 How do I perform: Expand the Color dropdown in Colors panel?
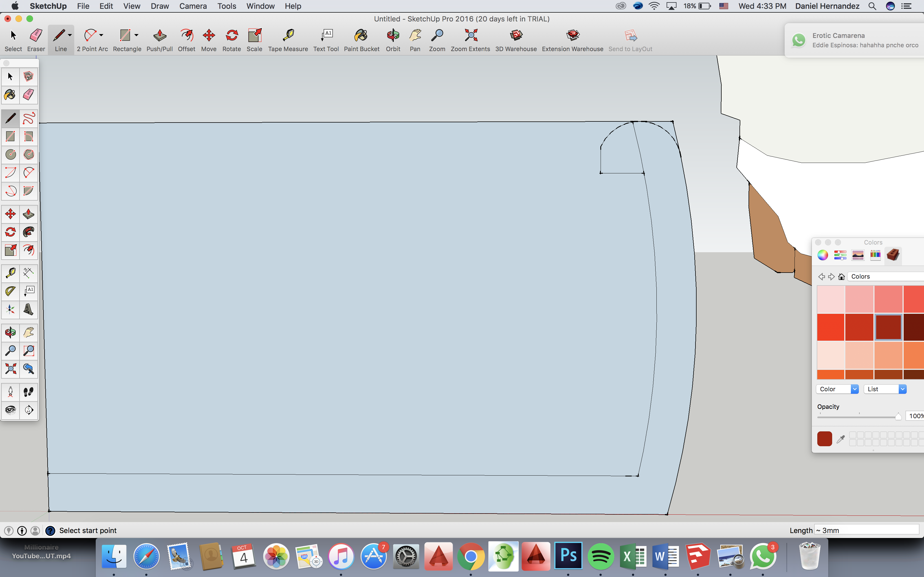854,389
